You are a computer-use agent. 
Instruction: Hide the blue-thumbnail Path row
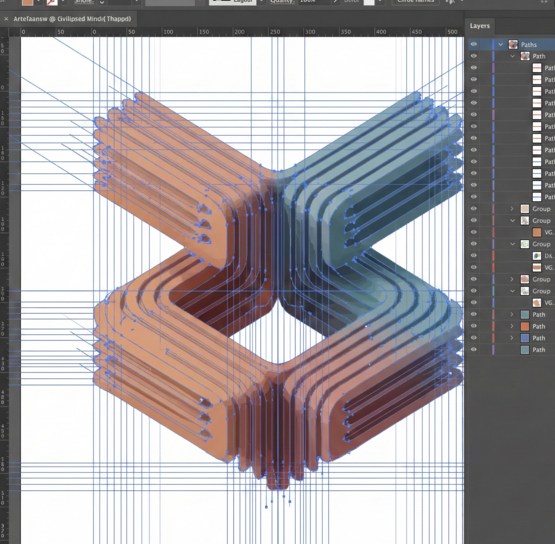pos(474,338)
